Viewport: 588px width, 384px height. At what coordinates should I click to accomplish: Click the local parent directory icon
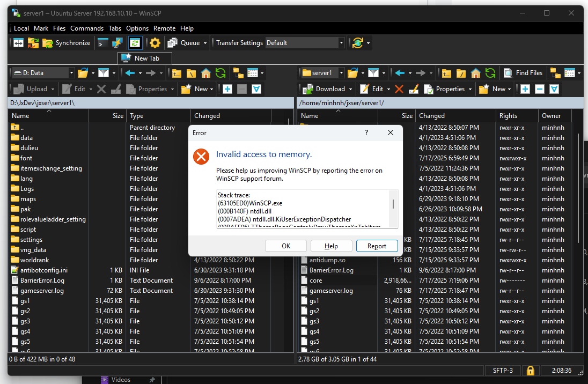coord(177,73)
